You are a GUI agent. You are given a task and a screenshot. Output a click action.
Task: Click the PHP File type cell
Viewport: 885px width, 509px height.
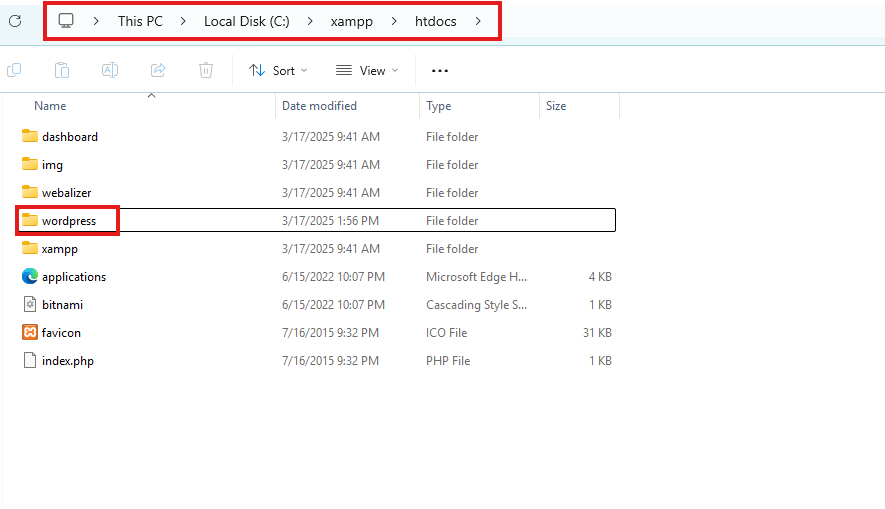[x=448, y=361]
